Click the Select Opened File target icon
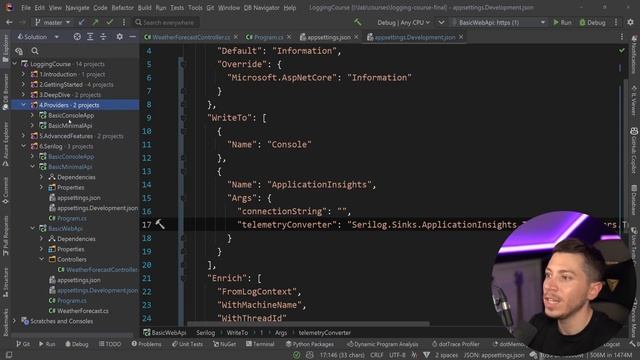This screenshot has width=640, height=360. click(x=77, y=37)
